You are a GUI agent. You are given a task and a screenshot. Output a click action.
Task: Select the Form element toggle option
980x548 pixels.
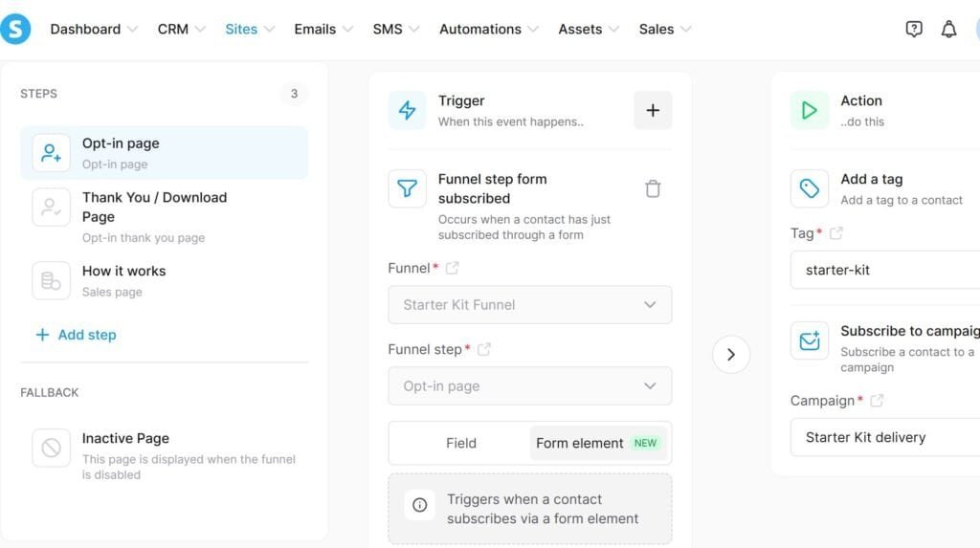[x=598, y=443]
